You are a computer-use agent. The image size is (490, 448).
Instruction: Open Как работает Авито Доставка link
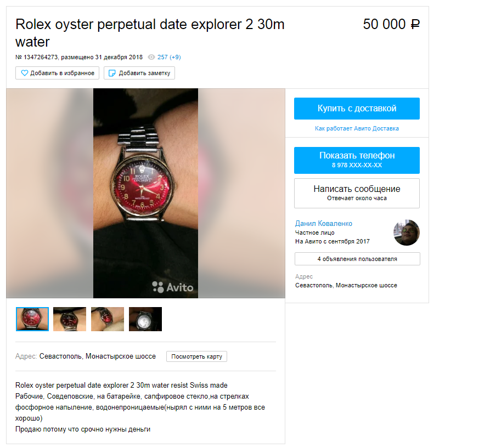coord(357,128)
